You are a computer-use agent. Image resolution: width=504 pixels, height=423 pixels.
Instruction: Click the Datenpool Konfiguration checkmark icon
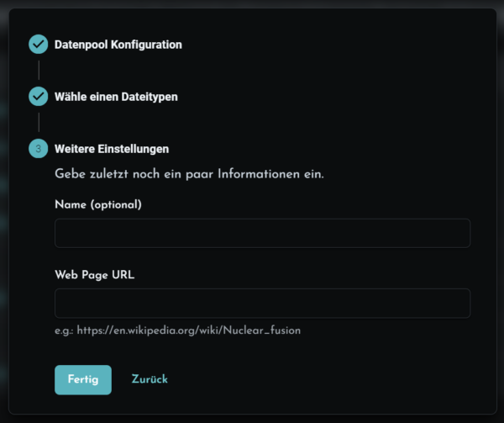point(39,44)
